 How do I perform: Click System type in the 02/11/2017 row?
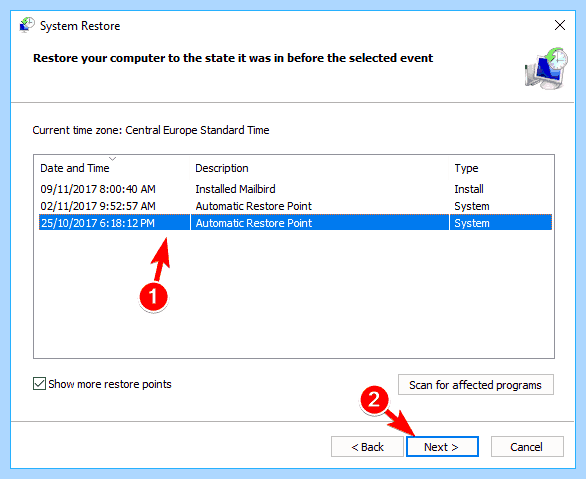pyautogui.click(x=472, y=206)
